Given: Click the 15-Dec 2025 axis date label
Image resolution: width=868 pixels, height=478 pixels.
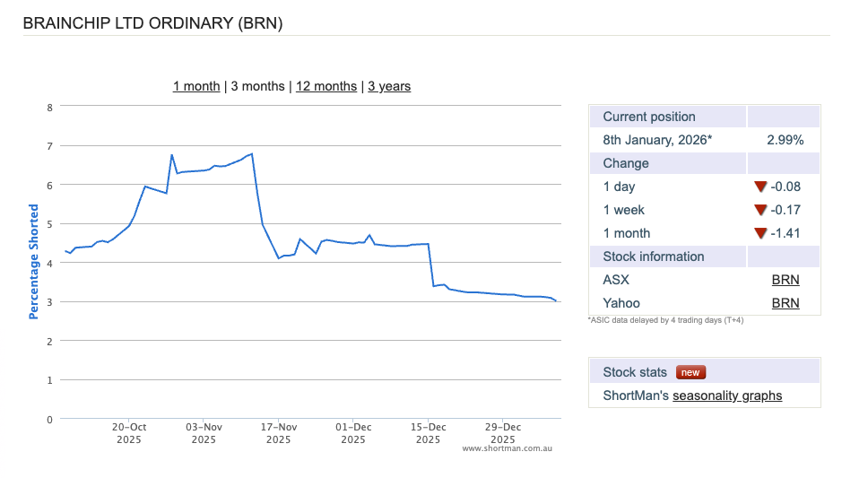Looking at the screenshot, I should click(428, 433).
